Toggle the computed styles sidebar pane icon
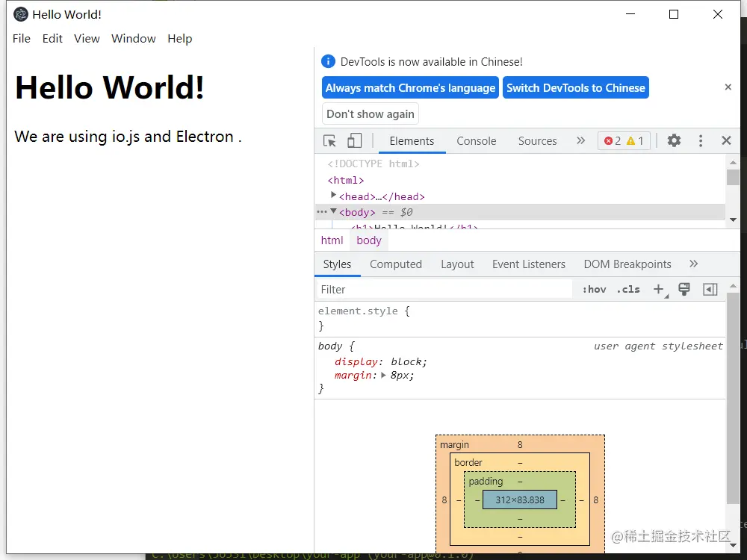Viewport: 747px width, 560px height. click(710, 289)
